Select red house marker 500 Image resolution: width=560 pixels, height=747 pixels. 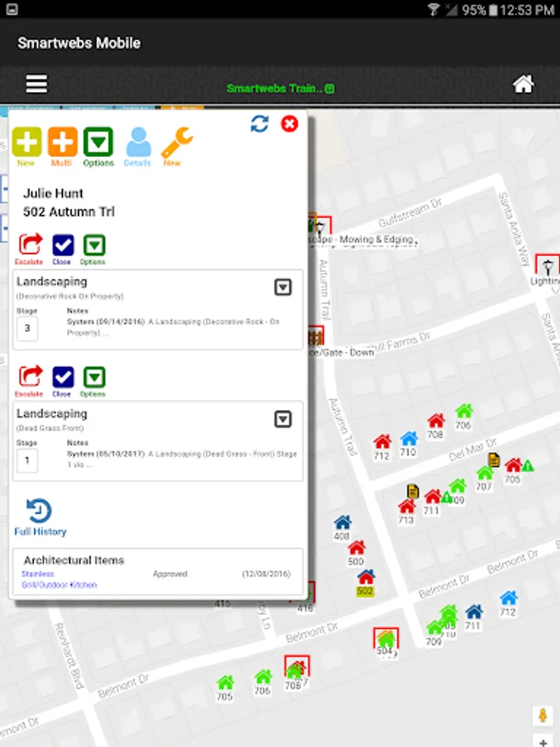[356, 548]
